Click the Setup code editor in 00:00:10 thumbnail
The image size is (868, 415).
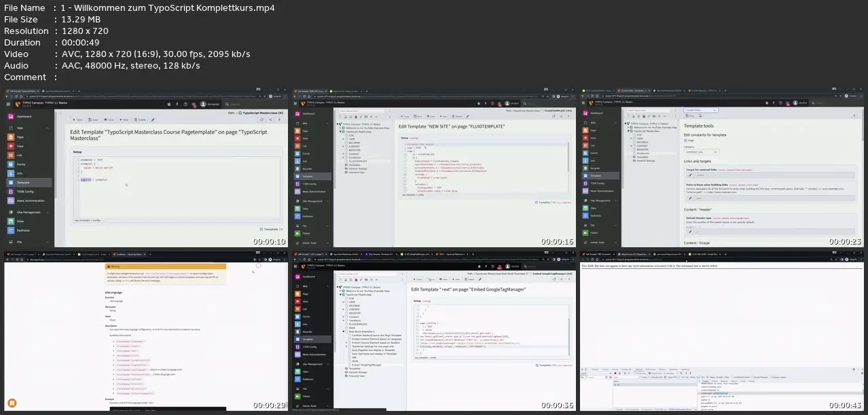(177, 187)
